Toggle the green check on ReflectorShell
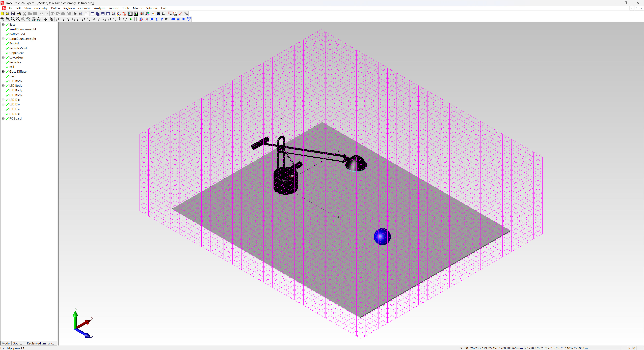This screenshot has height=350, width=644. click(7, 48)
